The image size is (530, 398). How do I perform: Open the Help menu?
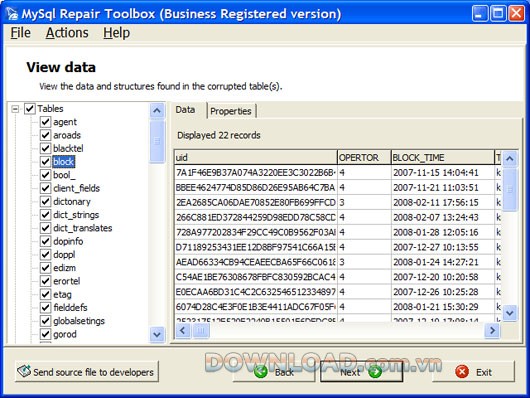click(x=116, y=33)
